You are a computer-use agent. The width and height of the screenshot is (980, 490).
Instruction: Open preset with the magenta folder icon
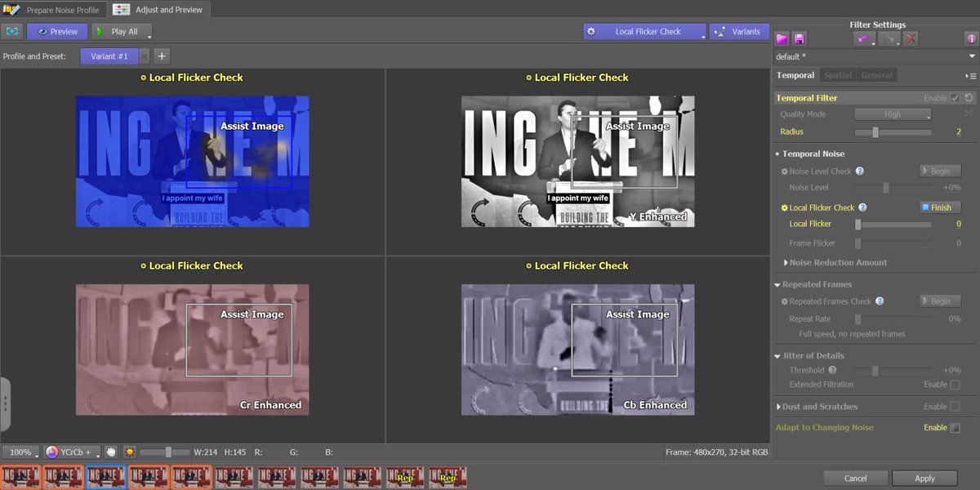[782, 38]
